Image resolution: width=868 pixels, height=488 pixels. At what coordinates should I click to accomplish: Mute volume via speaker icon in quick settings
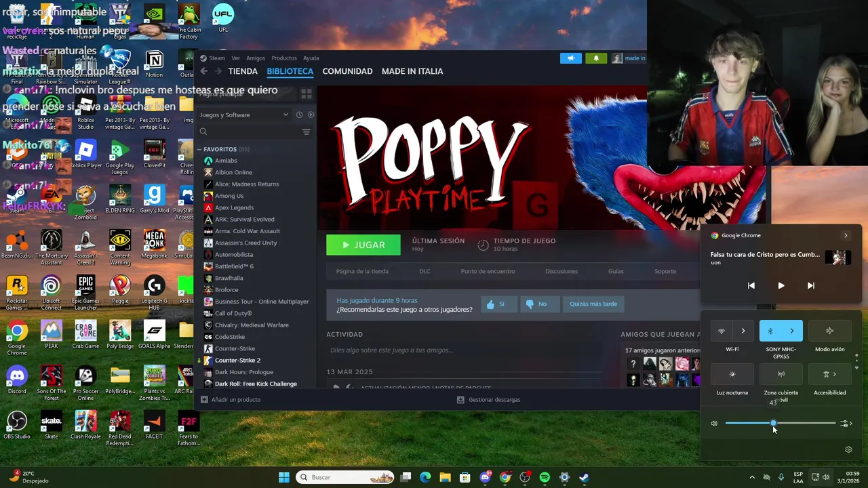pos(714,424)
